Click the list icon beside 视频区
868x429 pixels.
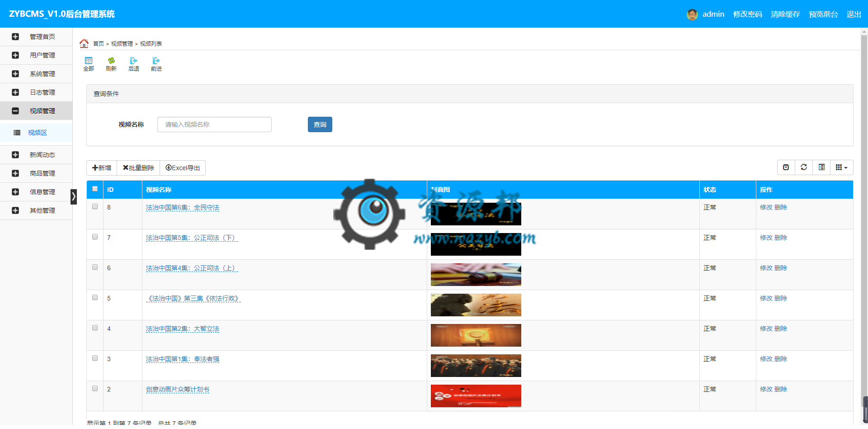click(17, 133)
